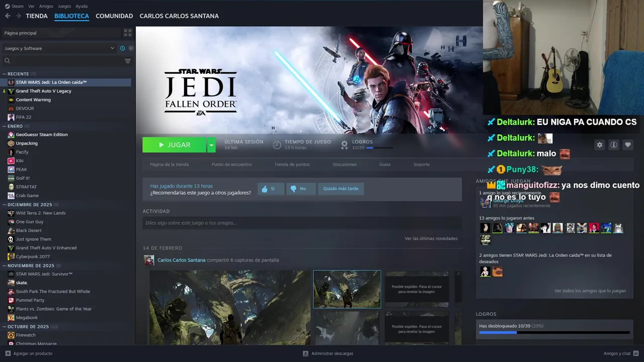Select PEAK game icon
Screen dimensions: 644x362
11,169
